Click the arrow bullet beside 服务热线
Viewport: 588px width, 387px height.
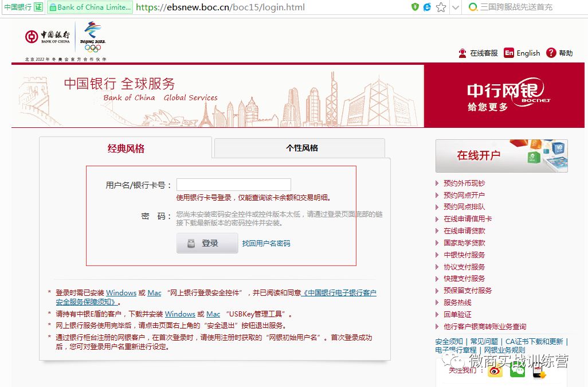pos(437,302)
